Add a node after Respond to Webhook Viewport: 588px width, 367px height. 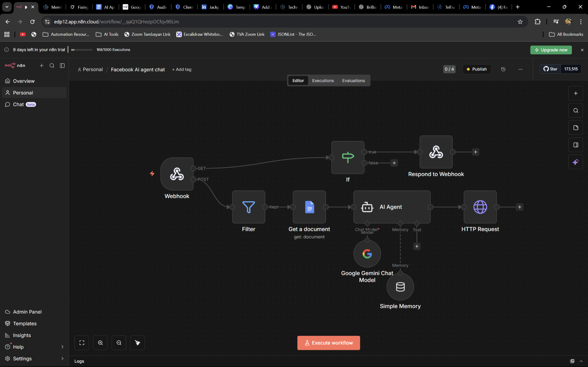tap(476, 152)
